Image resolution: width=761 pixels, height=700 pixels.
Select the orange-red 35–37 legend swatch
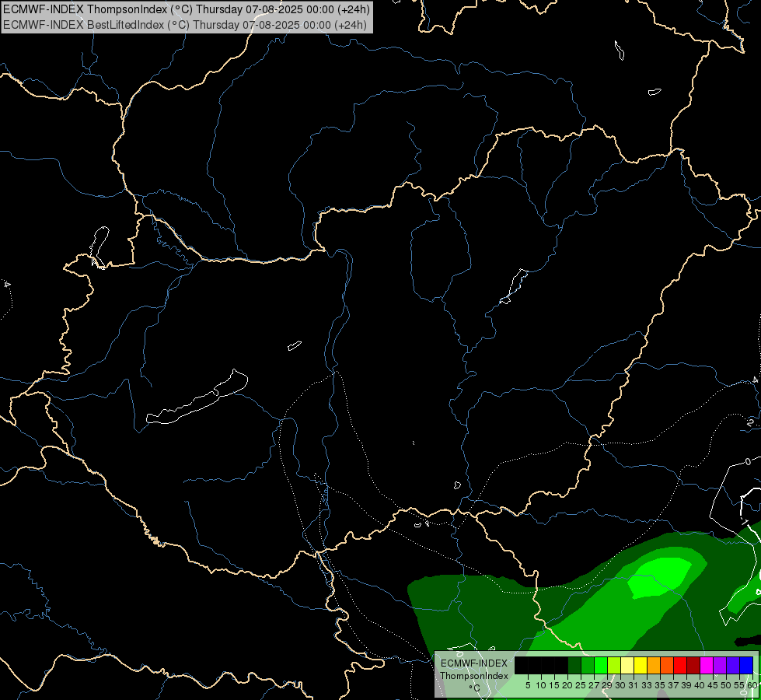pyautogui.click(x=667, y=665)
